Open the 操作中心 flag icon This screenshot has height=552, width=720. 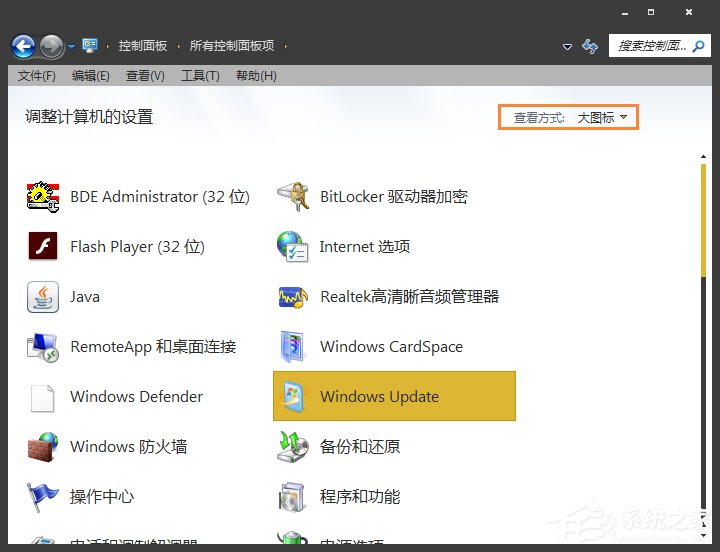click(x=43, y=497)
